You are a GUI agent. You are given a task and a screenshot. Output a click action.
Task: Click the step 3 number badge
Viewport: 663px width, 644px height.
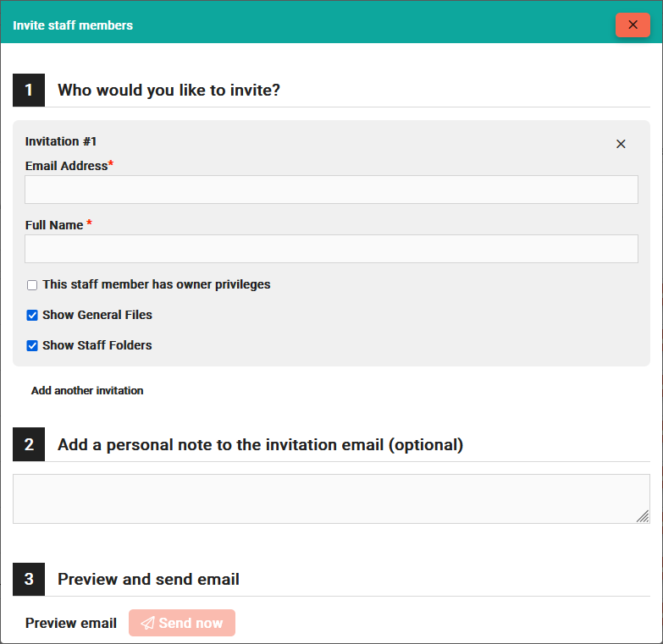(x=29, y=579)
